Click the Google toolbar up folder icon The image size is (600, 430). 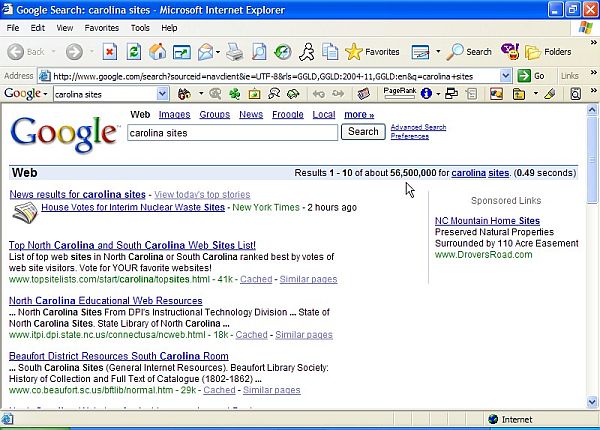(519, 94)
